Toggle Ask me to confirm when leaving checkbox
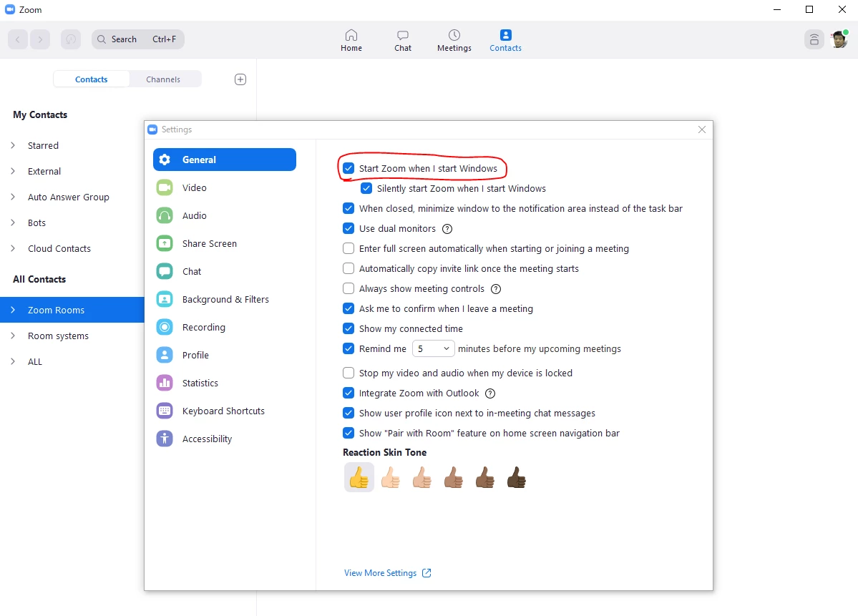This screenshot has height=616, width=858. pos(348,308)
